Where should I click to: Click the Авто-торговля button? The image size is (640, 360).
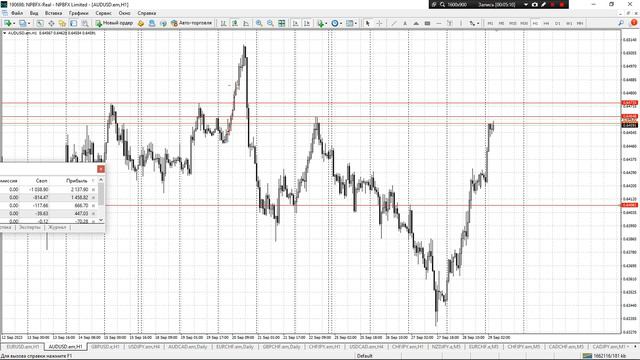(191, 23)
